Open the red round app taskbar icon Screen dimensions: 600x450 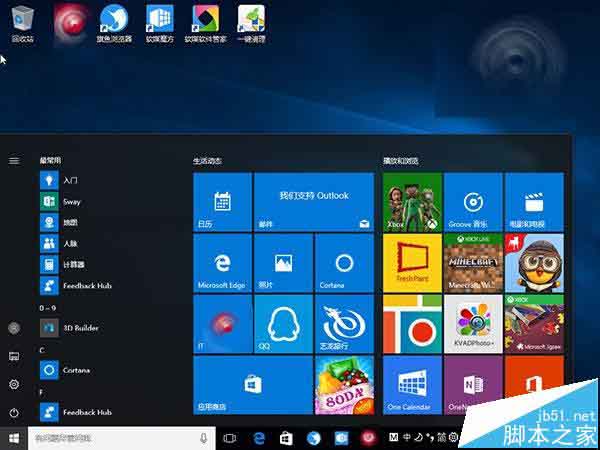[x=368, y=438]
